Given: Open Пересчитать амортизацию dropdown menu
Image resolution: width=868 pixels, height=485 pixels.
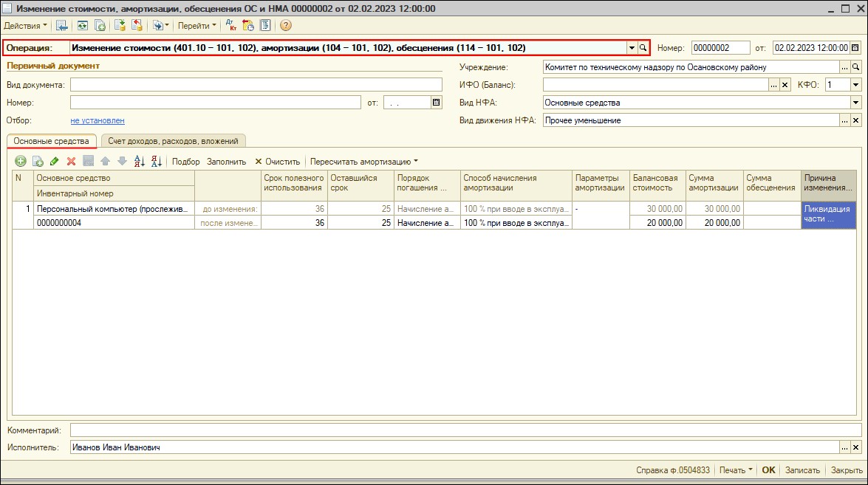Looking at the screenshot, I should 364,162.
